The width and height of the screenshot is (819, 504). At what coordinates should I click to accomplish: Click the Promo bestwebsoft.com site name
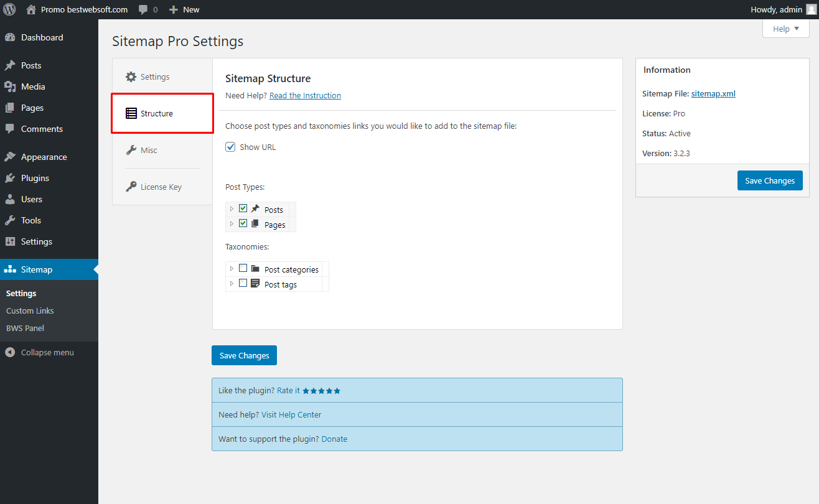coord(84,9)
